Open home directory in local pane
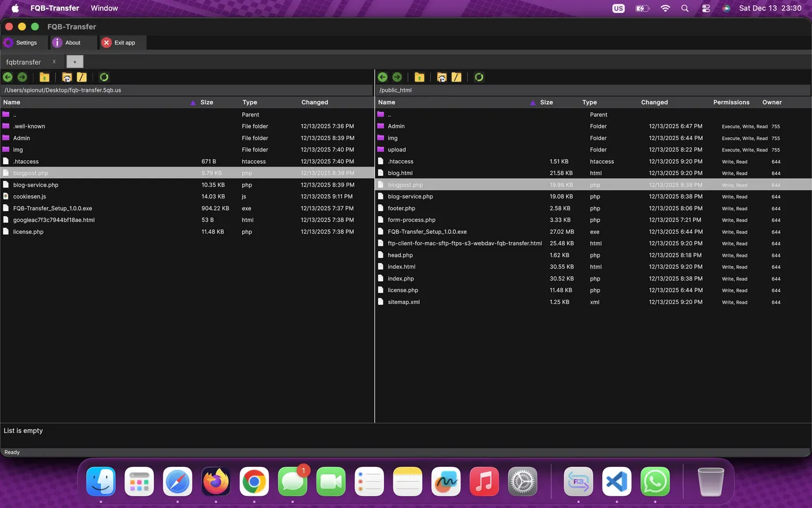 pyautogui.click(x=67, y=77)
